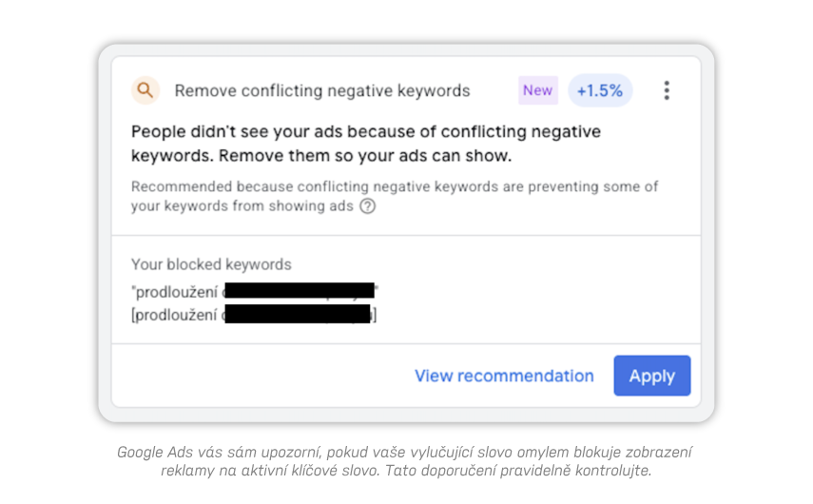Click the Remove conflicting negative keywords title
The width and height of the screenshot is (813, 504).
click(322, 90)
